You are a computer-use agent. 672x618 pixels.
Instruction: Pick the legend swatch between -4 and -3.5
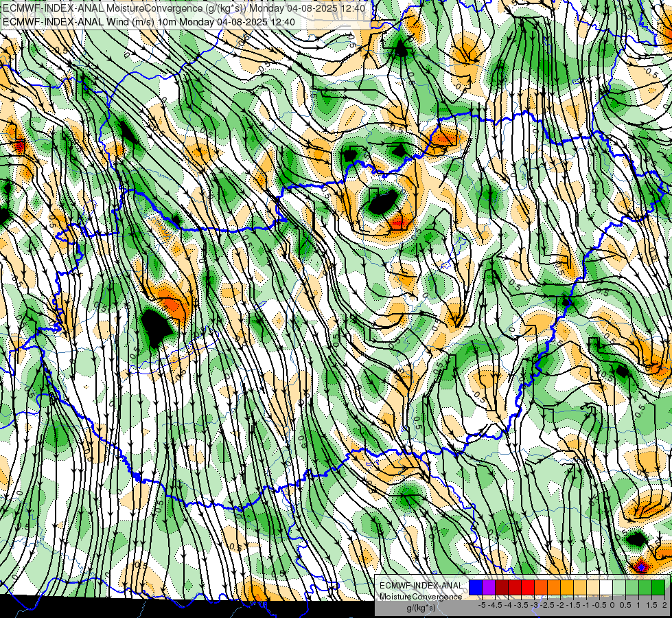(515, 587)
